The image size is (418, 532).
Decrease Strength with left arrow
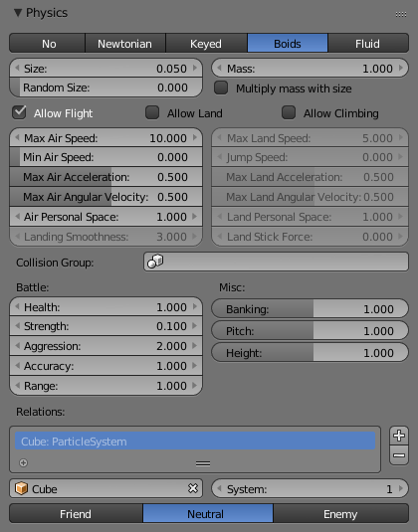click(x=17, y=326)
